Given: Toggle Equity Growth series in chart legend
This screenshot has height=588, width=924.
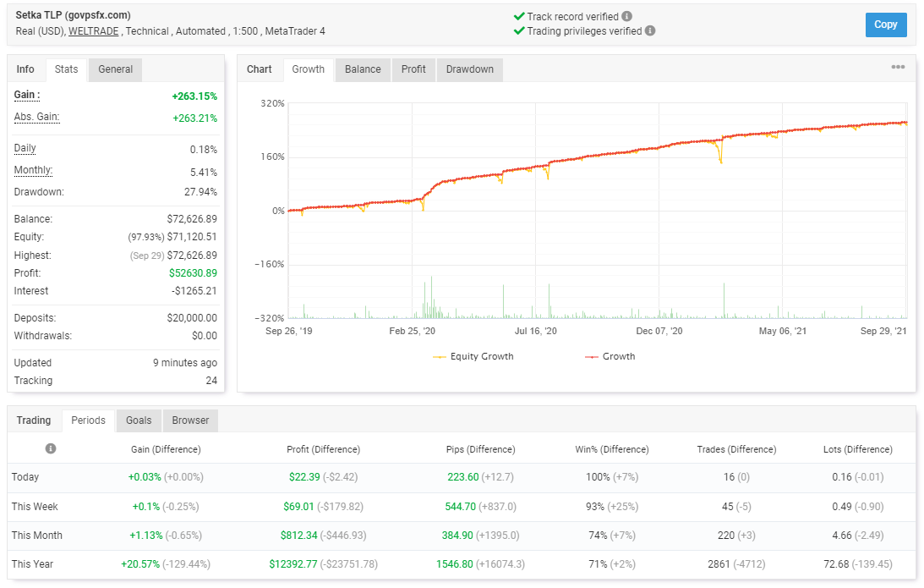Looking at the screenshot, I should (473, 356).
